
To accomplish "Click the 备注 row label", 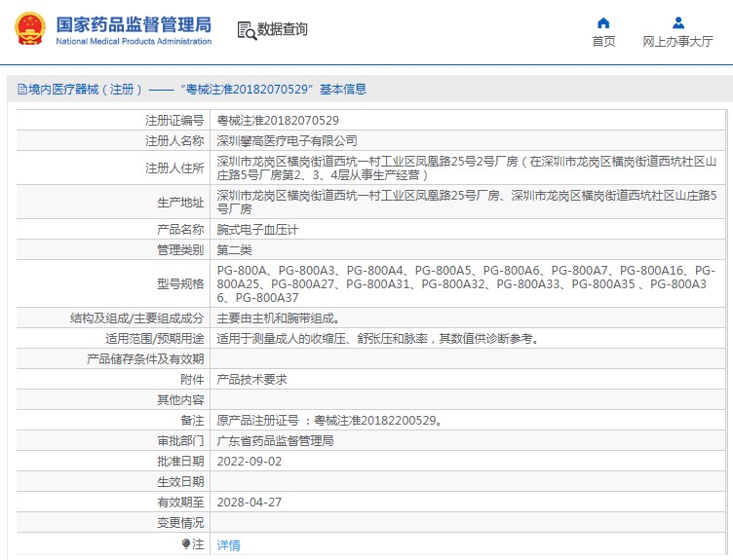I will tap(192, 421).
